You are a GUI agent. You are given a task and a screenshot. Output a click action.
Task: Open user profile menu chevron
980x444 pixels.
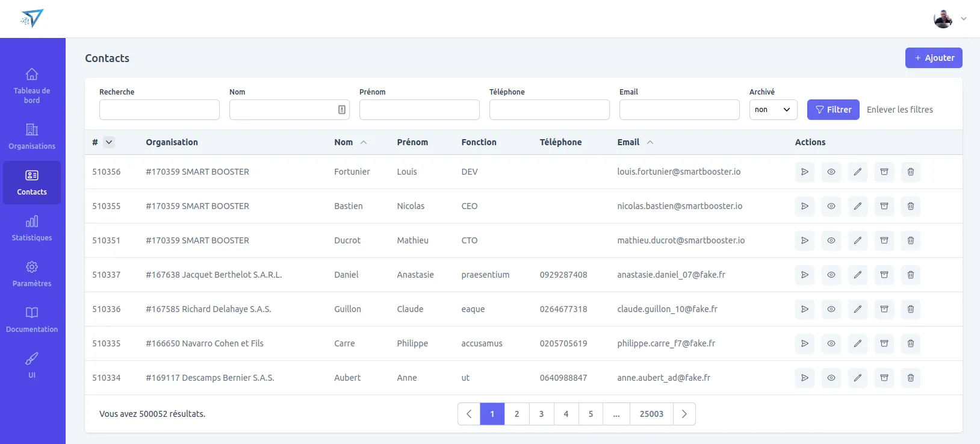pos(963,19)
